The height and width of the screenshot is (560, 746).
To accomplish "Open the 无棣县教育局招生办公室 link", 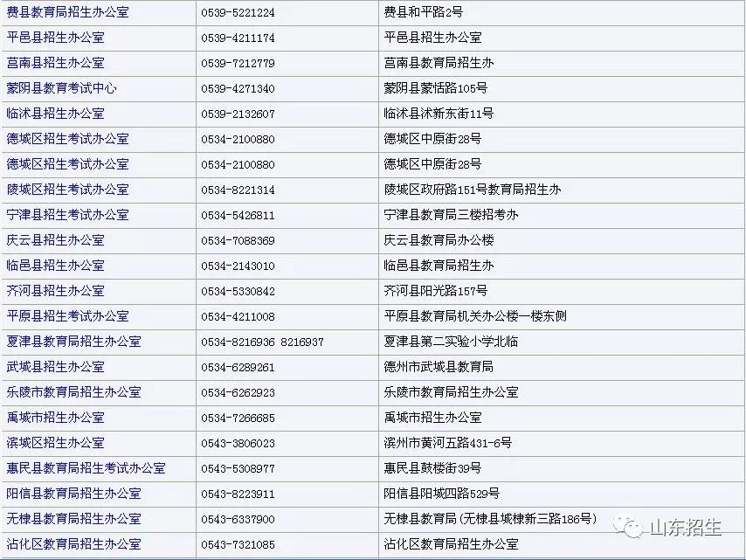I will click(73, 519).
